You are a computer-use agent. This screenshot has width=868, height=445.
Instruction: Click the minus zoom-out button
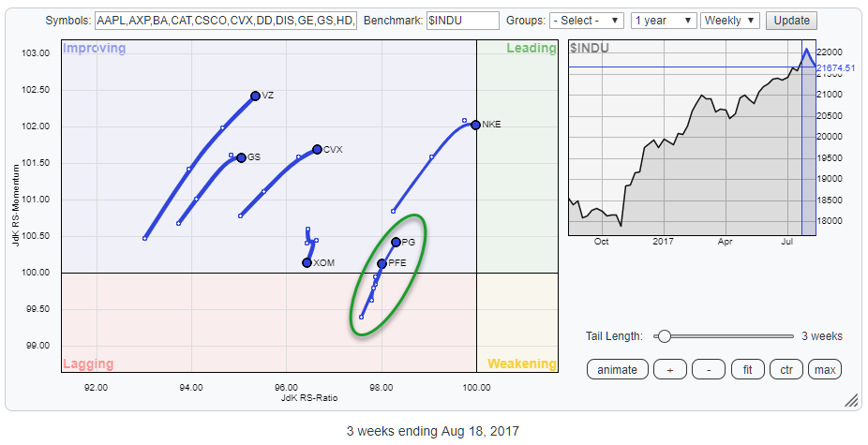709,370
